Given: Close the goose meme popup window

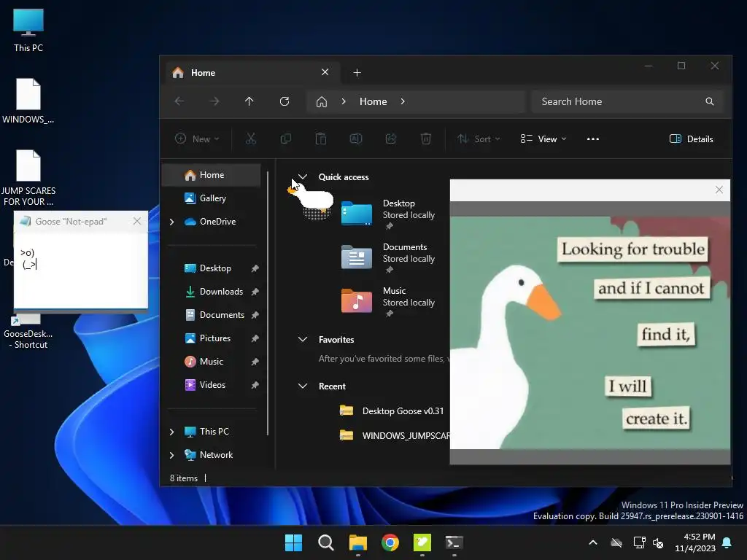Looking at the screenshot, I should (719, 190).
